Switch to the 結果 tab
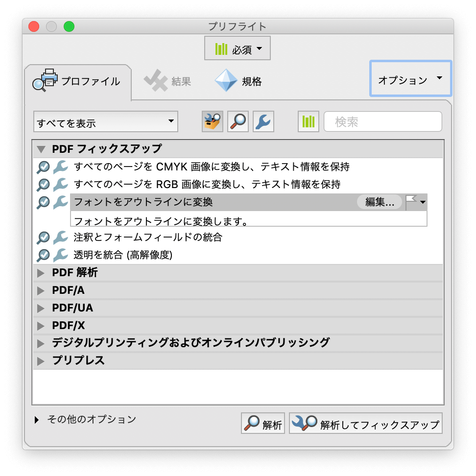 [167, 81]
